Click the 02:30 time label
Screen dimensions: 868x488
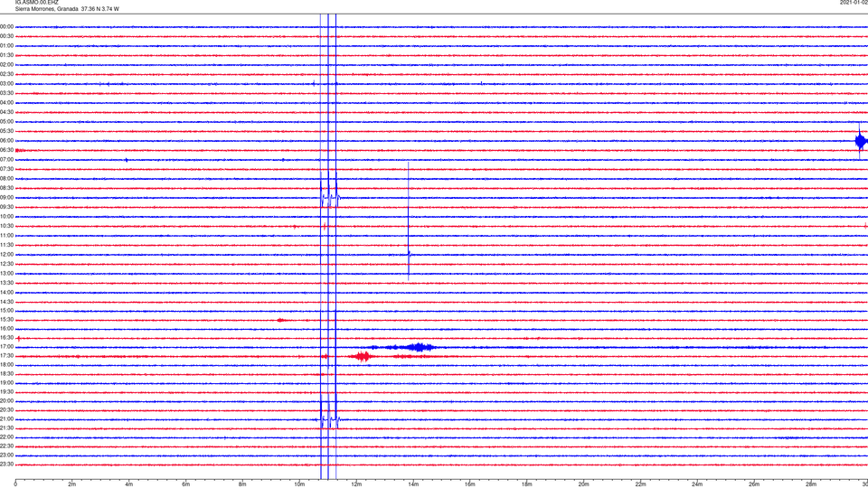tap(6, 74)
